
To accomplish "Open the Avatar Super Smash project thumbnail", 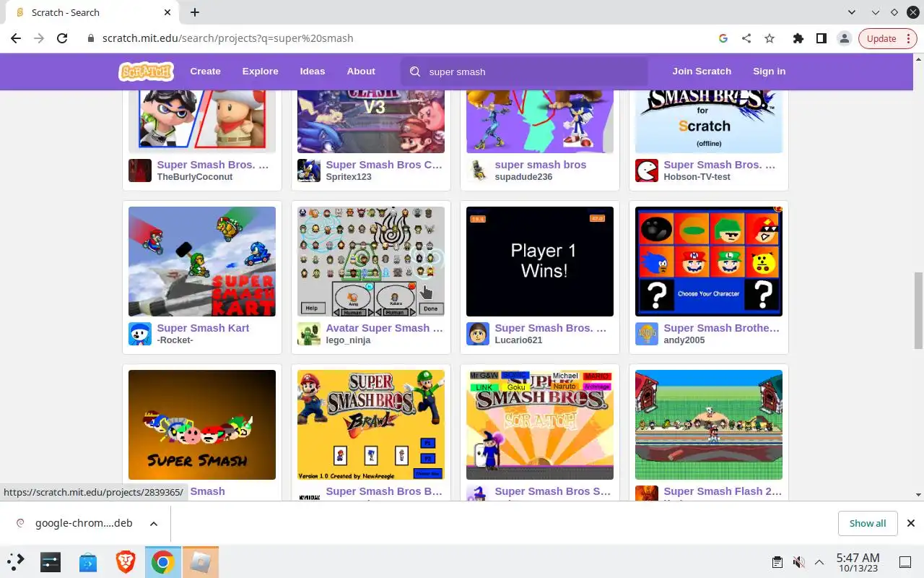I will point(371,262).
